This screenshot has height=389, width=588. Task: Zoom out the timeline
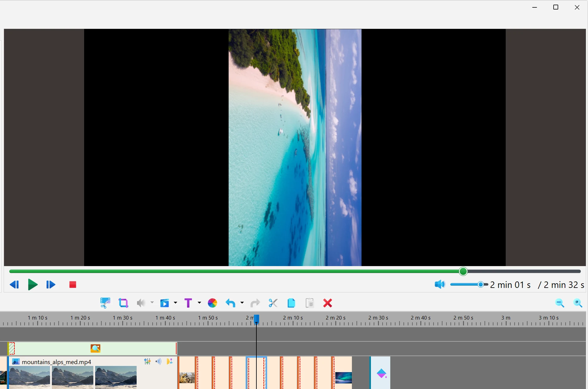coord(560,303)
